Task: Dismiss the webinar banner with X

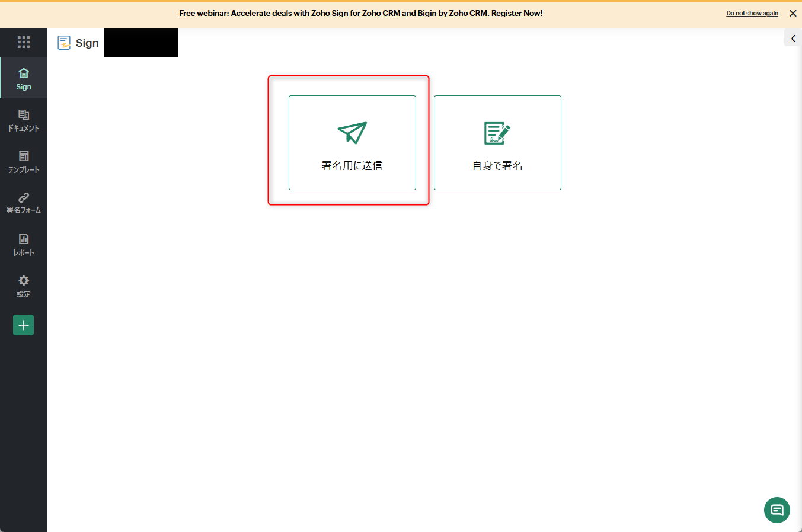Action: (793, 13)
